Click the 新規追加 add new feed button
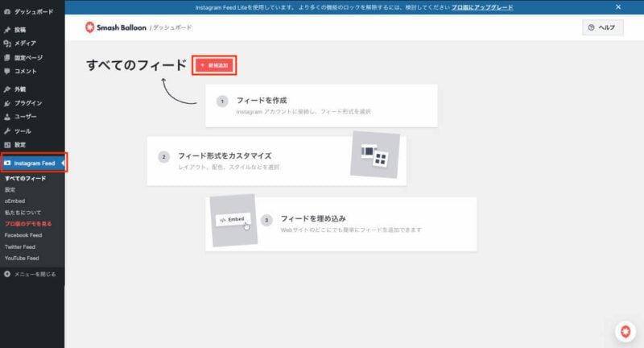 pyautogui.click(x=215, y=65)
